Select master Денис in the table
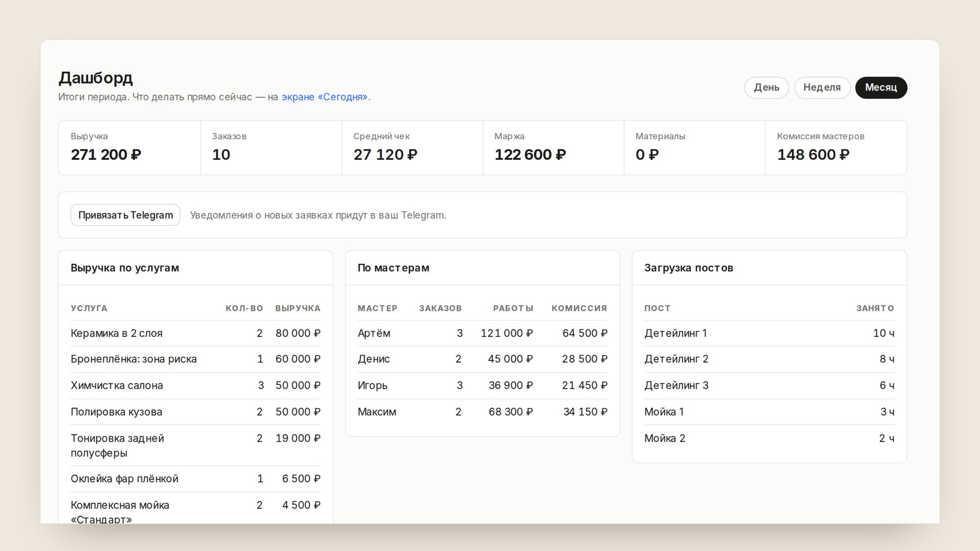Image resolution: width=980 pixels, height=551 pixels. pyautogui.click(x=373, y=359)
